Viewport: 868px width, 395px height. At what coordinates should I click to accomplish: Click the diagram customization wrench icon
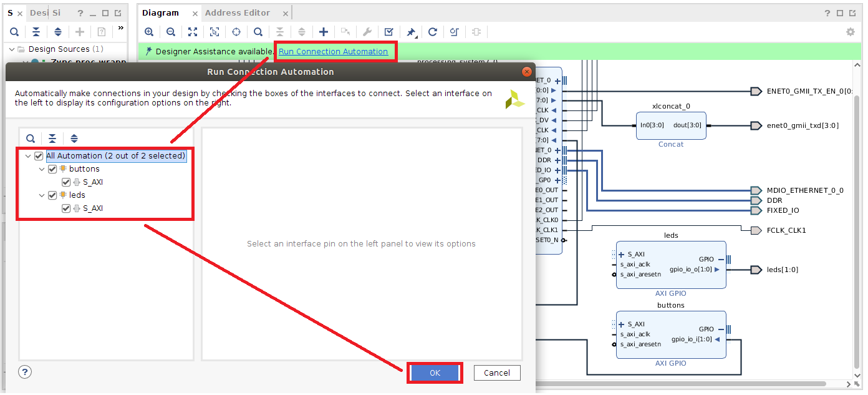click(367, 31)
